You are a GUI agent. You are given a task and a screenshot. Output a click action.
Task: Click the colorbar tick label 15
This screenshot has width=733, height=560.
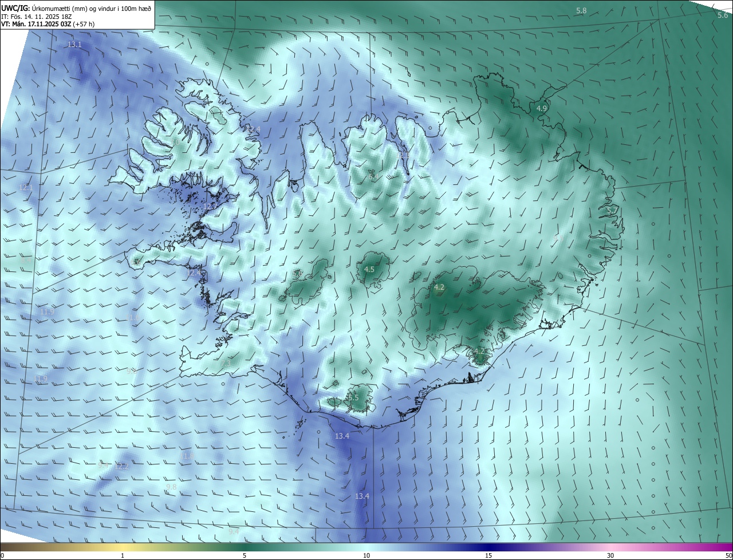(x=488, y=555)
